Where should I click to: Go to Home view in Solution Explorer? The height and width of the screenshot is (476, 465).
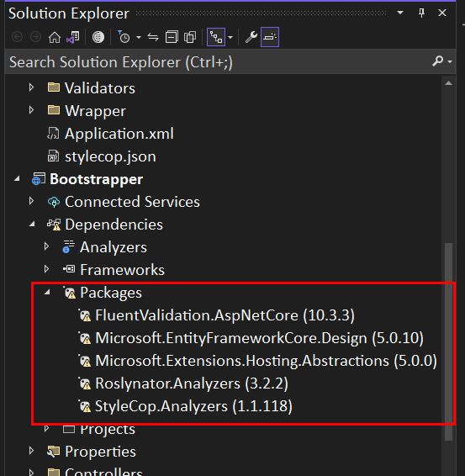coord(55,37)
